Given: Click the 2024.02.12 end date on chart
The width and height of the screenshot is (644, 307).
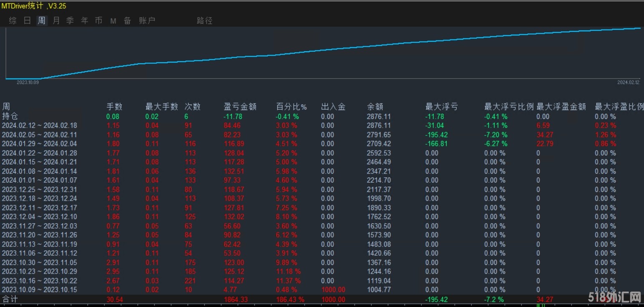Looking at the screenshot, I should 628,83.
